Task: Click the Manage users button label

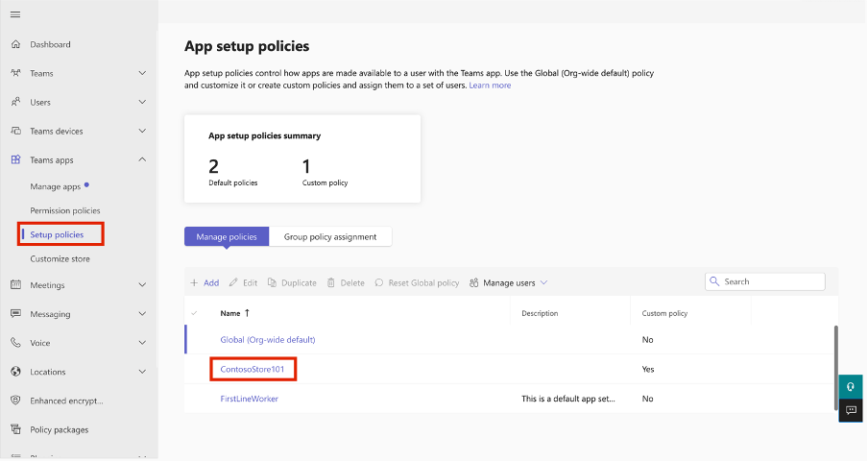Action: [509, 282]
